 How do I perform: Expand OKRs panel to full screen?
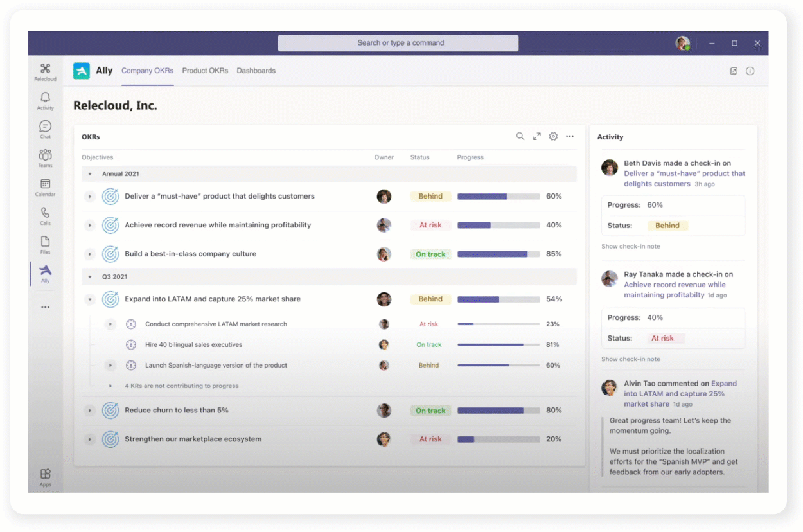click(x=536, y=136)
